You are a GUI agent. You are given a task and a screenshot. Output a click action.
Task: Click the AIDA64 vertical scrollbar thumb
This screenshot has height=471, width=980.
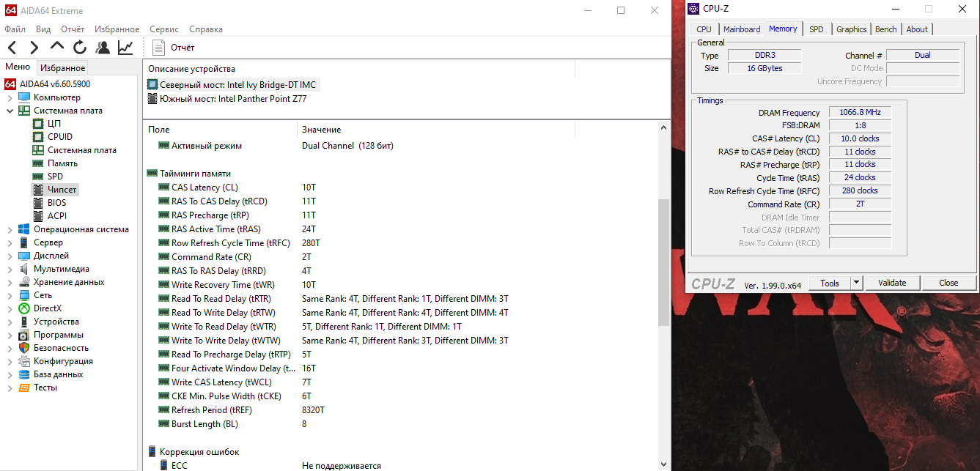point(664,262)
